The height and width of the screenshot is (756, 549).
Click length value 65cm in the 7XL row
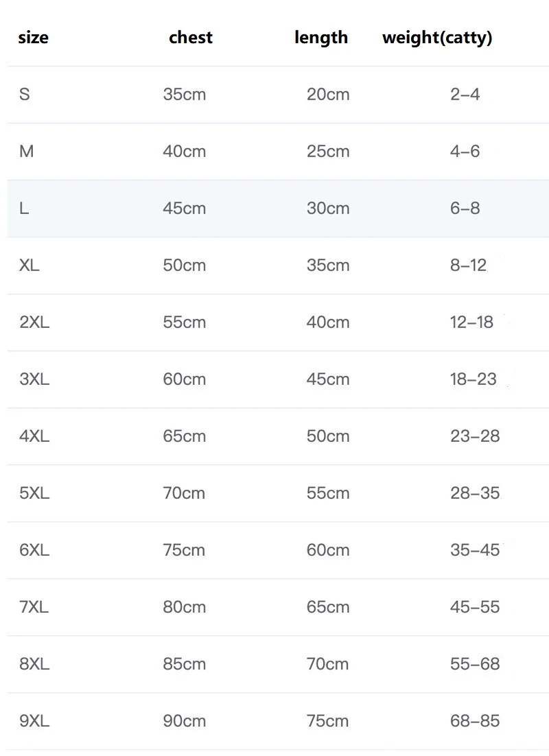click(x=328, y=607)
